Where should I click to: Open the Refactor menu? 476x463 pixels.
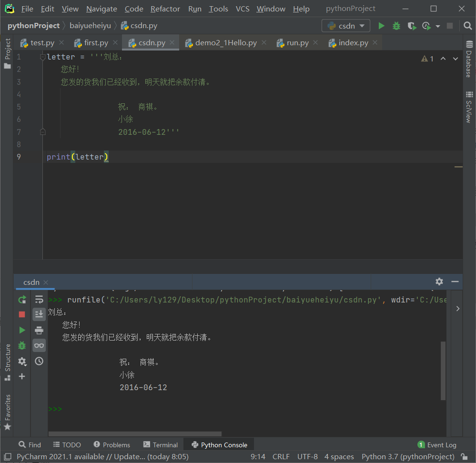tap(165, 9)
